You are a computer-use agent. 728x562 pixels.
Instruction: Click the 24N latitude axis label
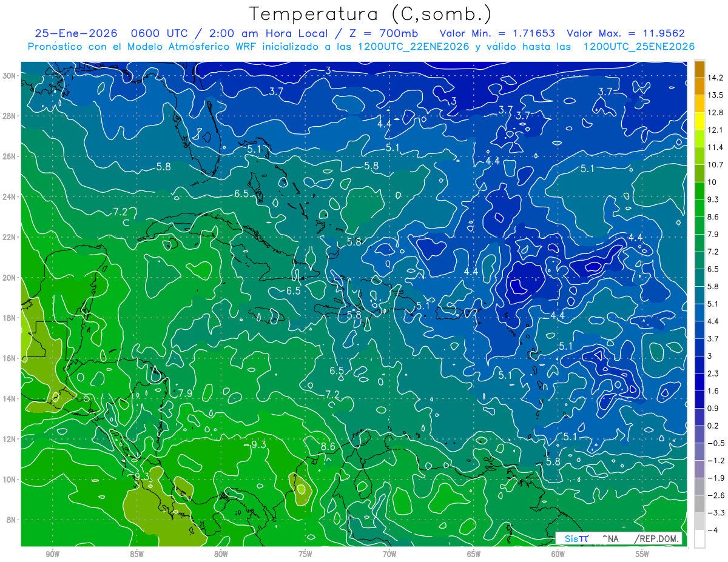coord(8,196)
